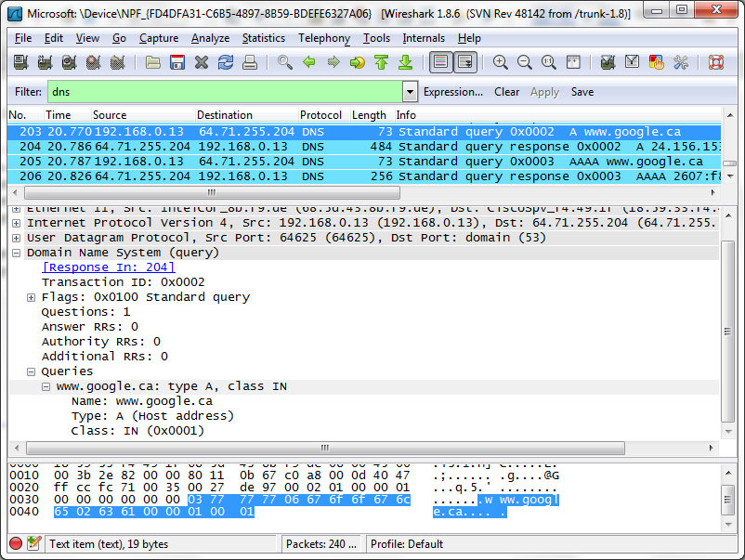The height and width of the screenshot is (560, 745).
Task: Open the Analyze menu
Action: tap(210, 38)
